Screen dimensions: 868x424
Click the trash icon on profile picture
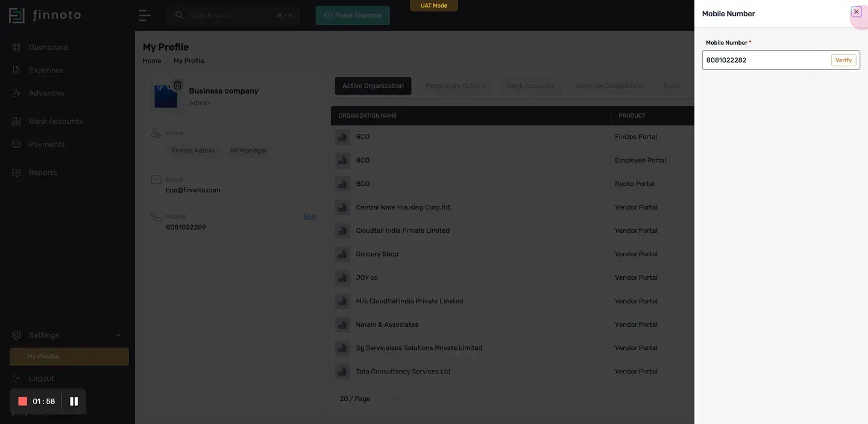(x=177, y=85)
